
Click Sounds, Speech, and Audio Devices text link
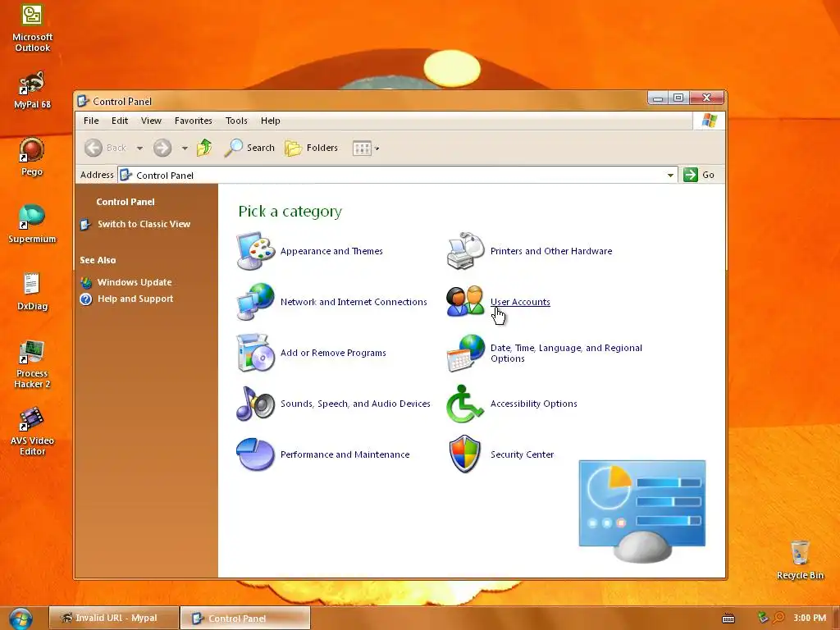click(x=355, y=404)
